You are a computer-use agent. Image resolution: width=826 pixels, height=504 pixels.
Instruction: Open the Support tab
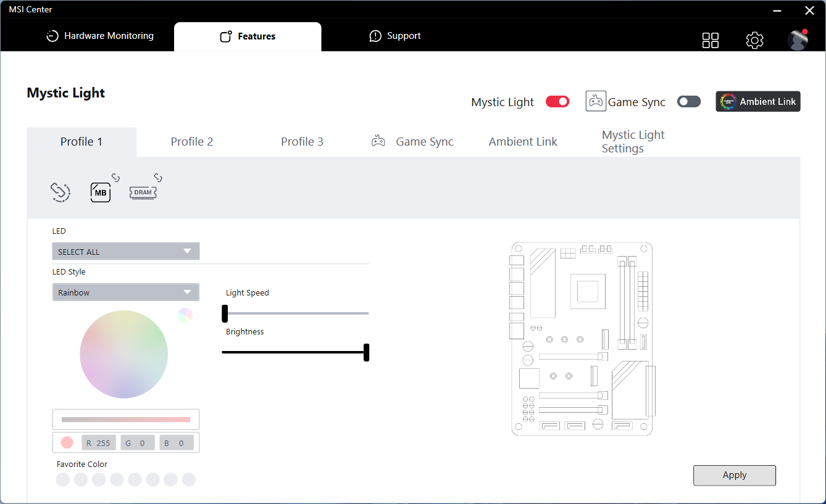click(x=395, y=36)
